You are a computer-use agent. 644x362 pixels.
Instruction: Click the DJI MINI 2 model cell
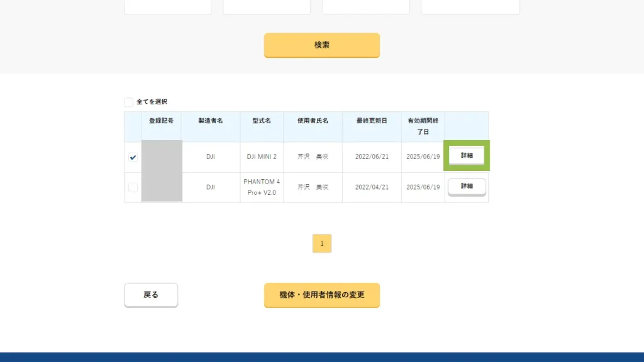(x=262, y=157)
